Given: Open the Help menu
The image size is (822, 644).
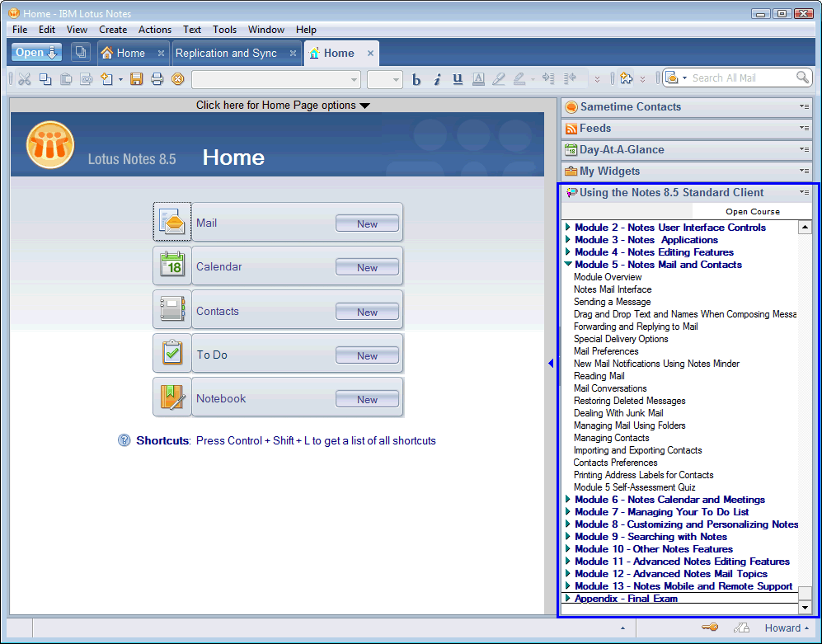Looking at the screenshot, I should point(306,30).
